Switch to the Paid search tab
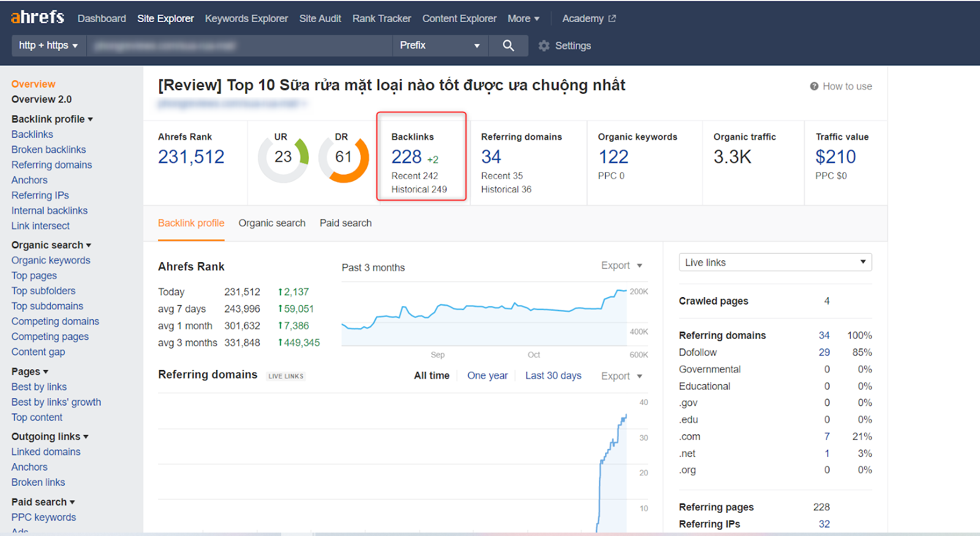980x536 pixels. 345,223
